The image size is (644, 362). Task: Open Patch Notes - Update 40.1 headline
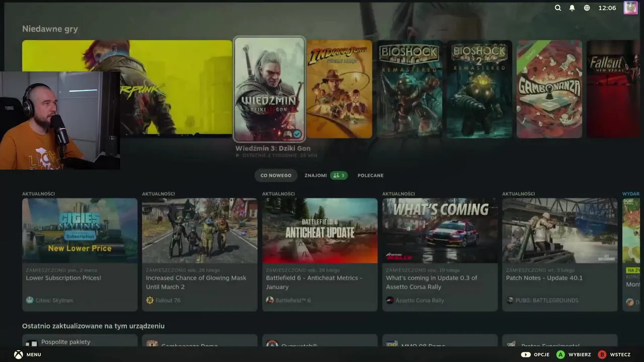[544, 278]
